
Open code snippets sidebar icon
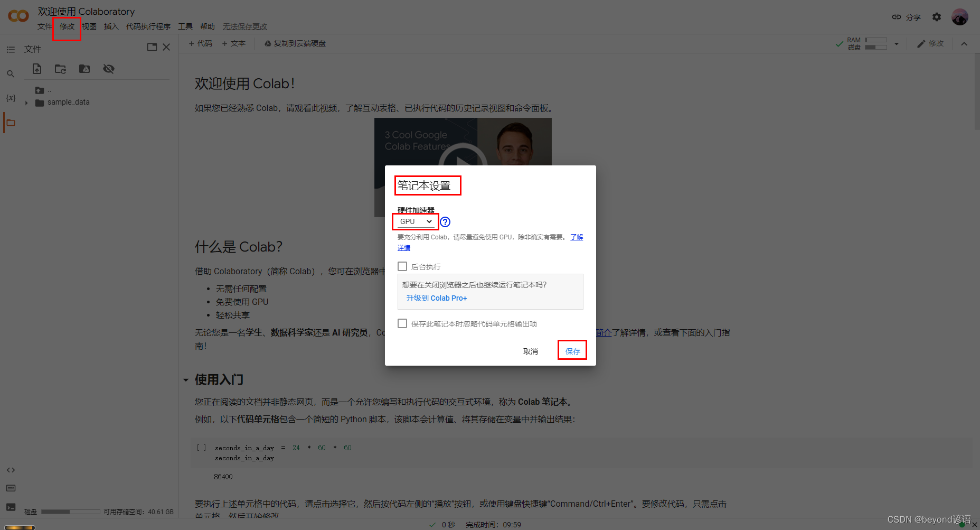click(x=11, y=470)
